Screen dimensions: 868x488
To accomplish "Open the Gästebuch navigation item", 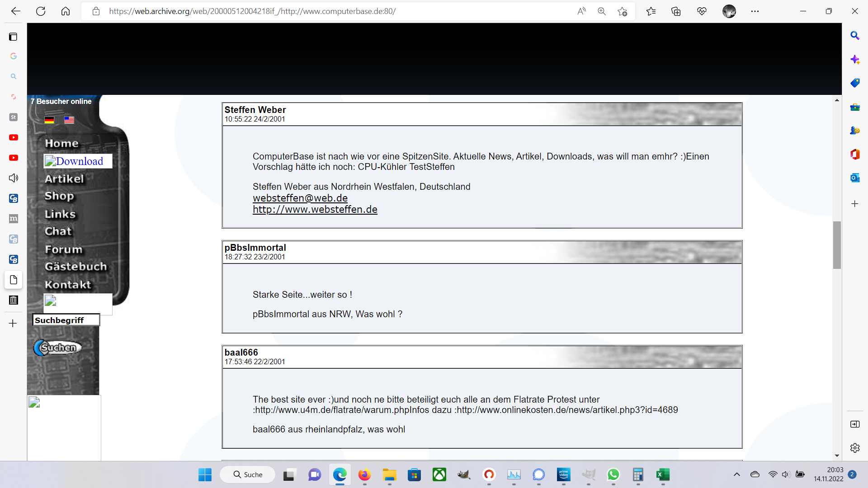I will click(75, 267).
